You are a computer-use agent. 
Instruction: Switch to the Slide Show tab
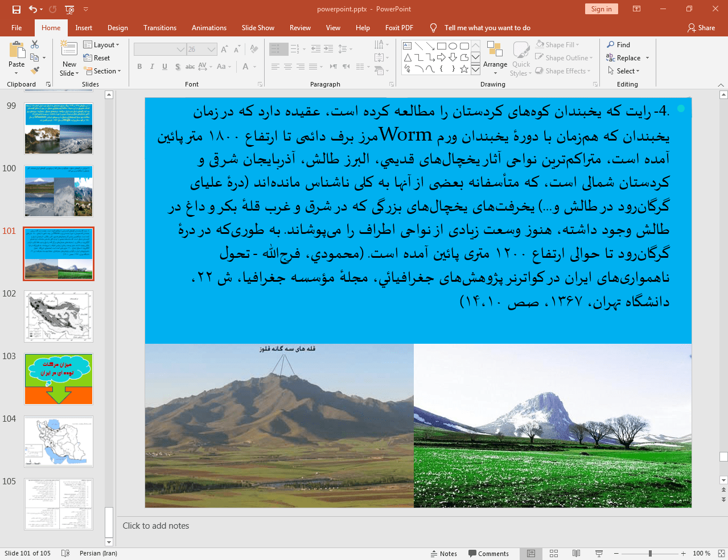coord(258,28)
